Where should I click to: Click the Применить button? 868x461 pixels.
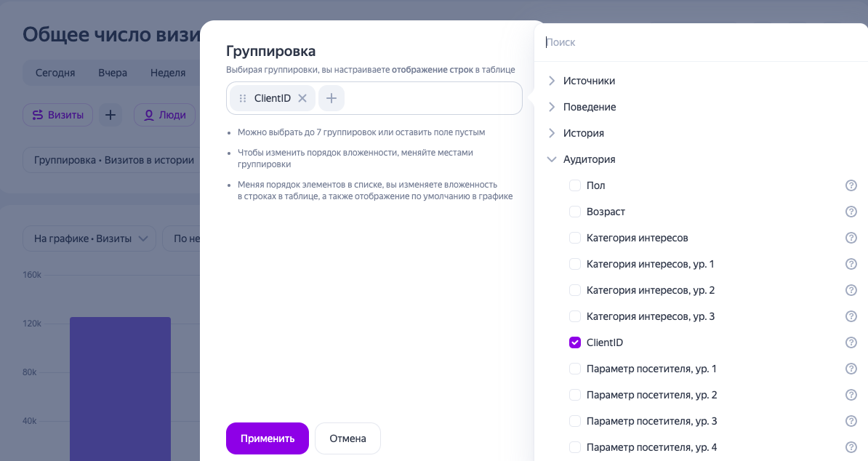tap(267, 438)
